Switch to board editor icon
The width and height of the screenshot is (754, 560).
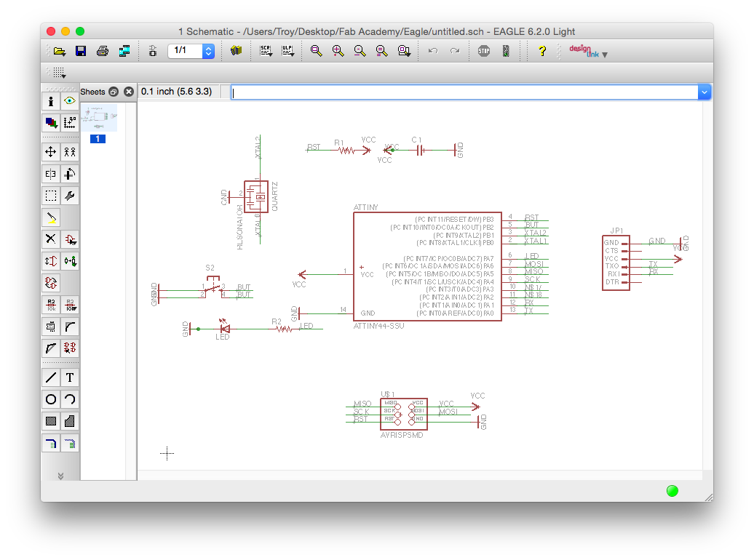pos(153,51)
